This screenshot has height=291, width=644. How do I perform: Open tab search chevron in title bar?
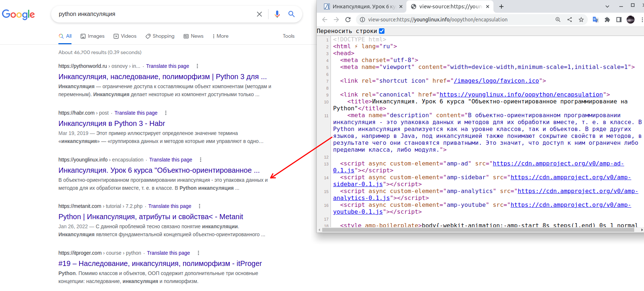607,6
